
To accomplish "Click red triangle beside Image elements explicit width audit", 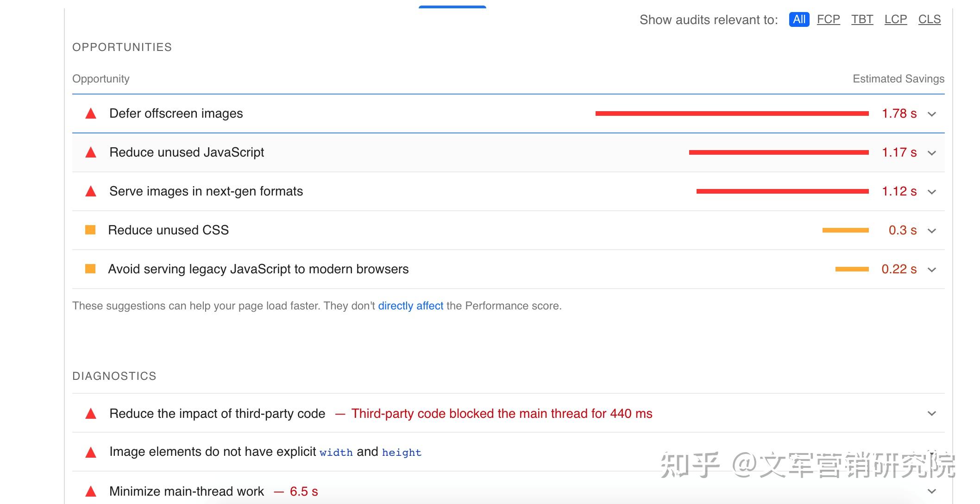I will 91,453.
